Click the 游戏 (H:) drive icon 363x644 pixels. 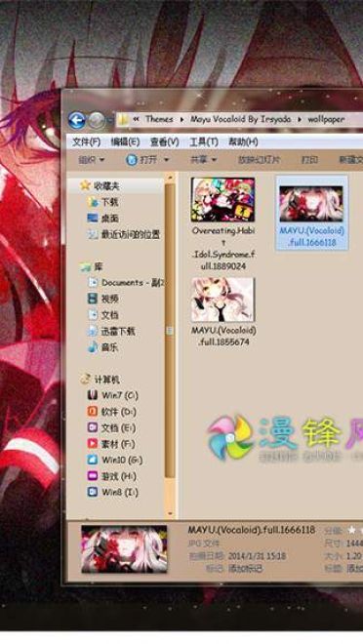click(x=93, y=476)
